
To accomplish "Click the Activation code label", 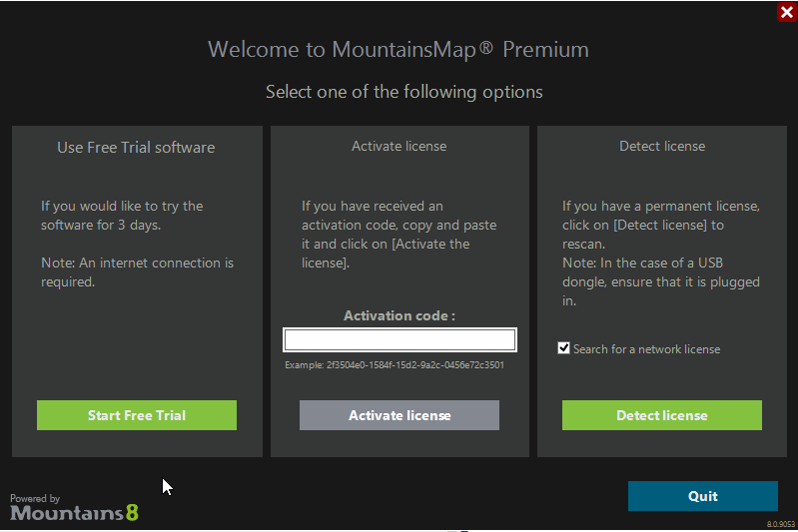I will (x=399, y=315).
